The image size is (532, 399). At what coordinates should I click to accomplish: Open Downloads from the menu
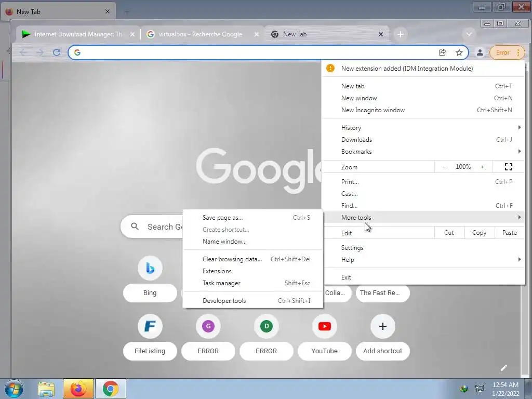[423, 139]
